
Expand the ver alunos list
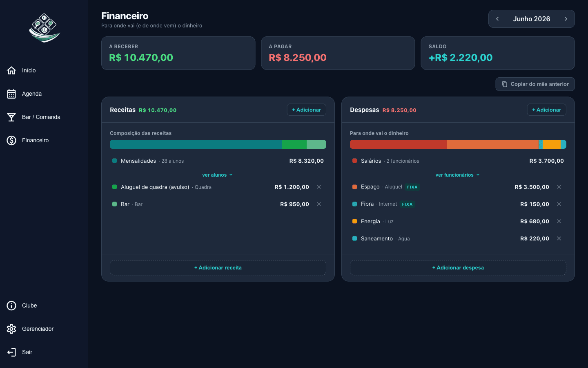tap(218, 175)
